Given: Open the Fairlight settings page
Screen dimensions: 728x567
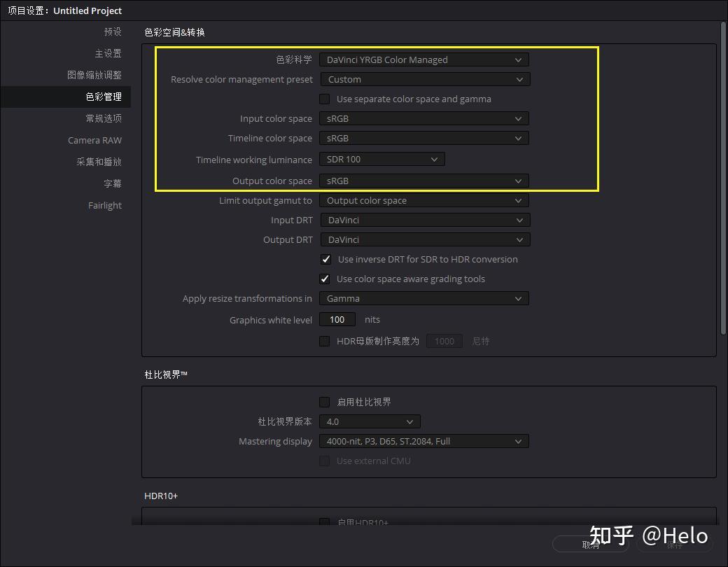Looking at the screenshot, I should (x=105, y=205).
